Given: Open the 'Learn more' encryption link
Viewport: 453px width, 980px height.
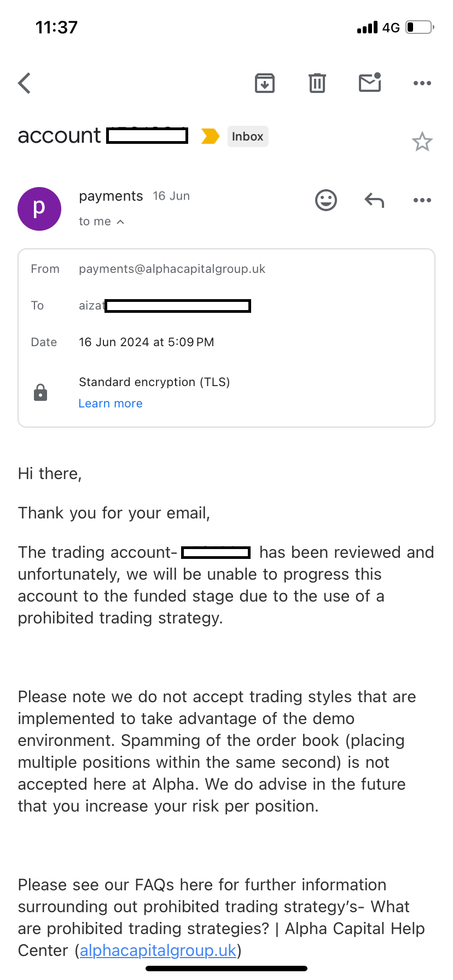Looking at the screenshot, I should coord(111,404).
